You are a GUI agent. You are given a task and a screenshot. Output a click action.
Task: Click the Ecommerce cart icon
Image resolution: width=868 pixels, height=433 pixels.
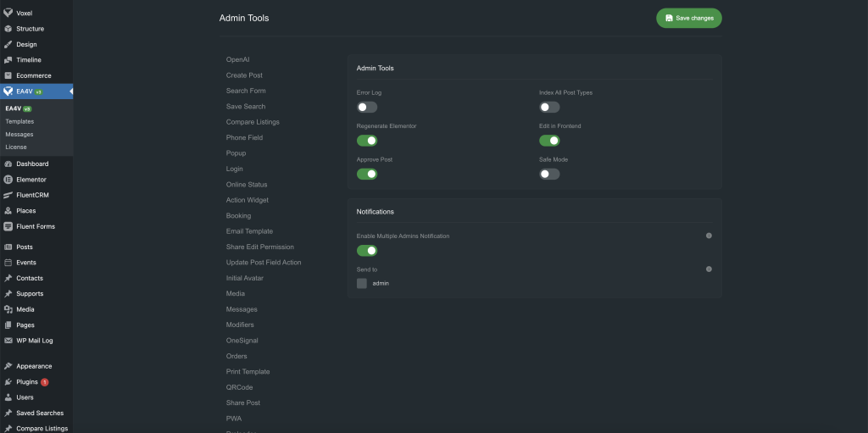pos(8,75)
